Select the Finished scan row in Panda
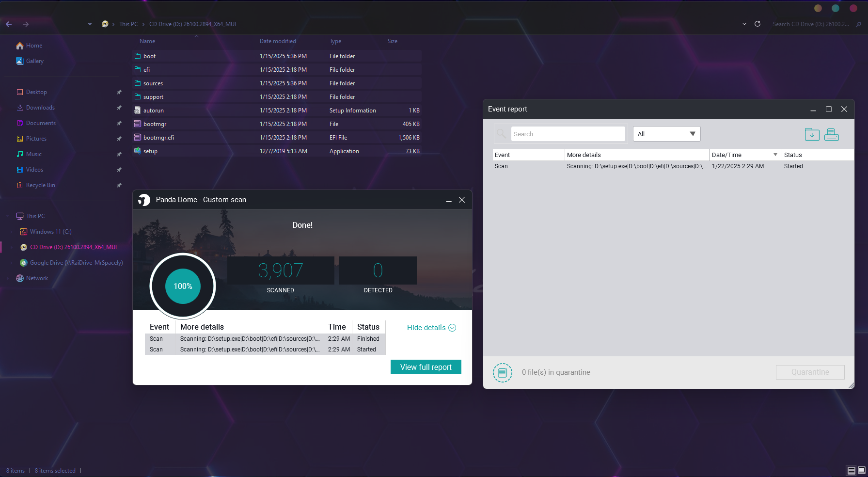Screen dimensions: 868x477 (x=265, y=339)
